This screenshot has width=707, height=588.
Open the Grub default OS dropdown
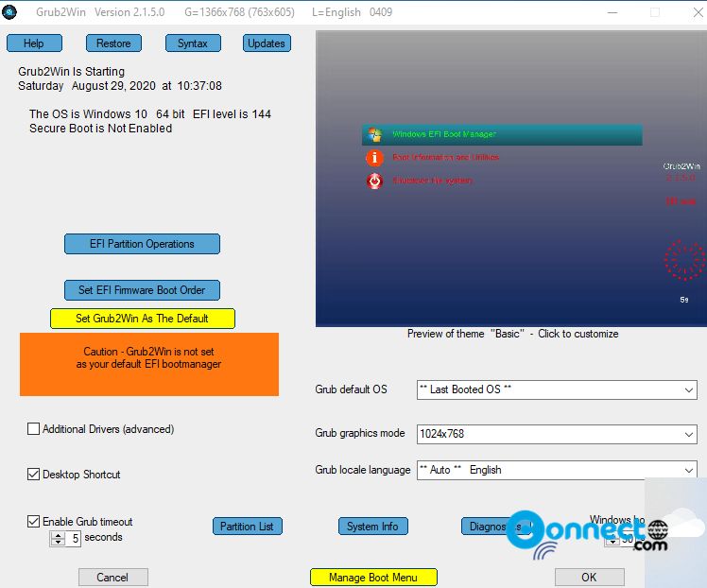coord(556,389)
